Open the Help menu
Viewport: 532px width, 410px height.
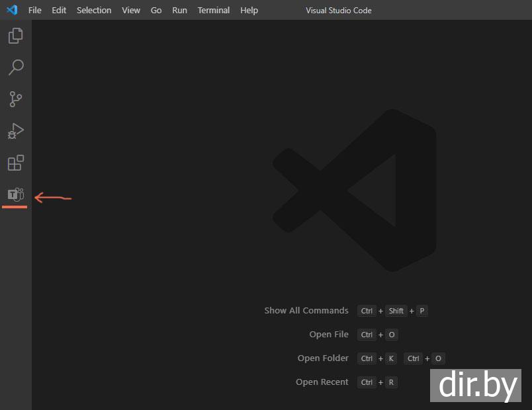[x=249, y=11]
